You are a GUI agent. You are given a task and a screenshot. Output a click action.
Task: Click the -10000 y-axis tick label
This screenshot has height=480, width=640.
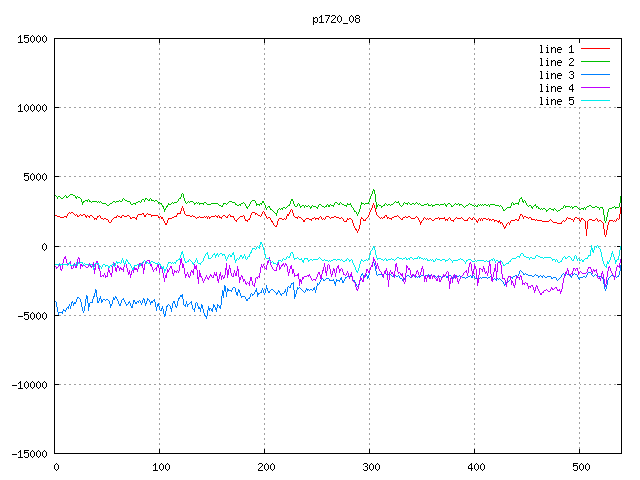tap(29, 384)
